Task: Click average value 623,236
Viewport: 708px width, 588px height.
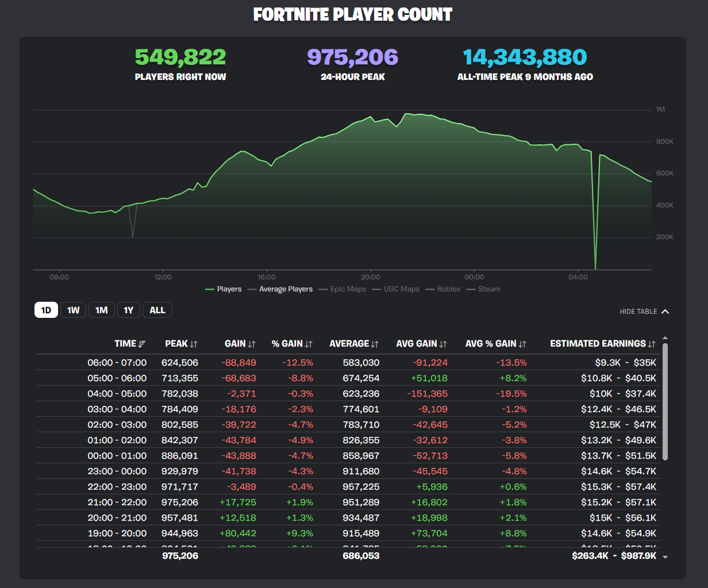Action: (362, 394)
